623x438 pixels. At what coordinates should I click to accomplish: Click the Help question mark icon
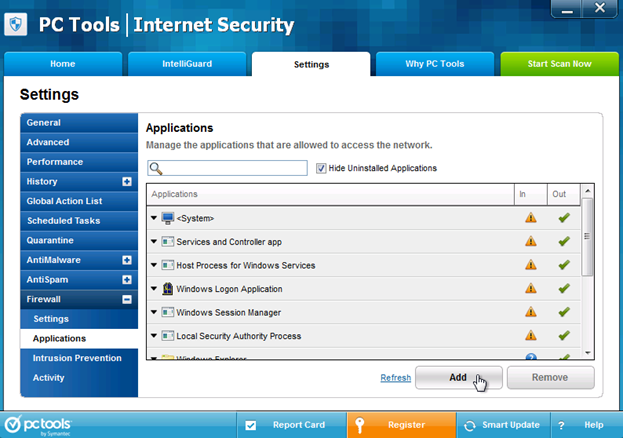(561, 425)
